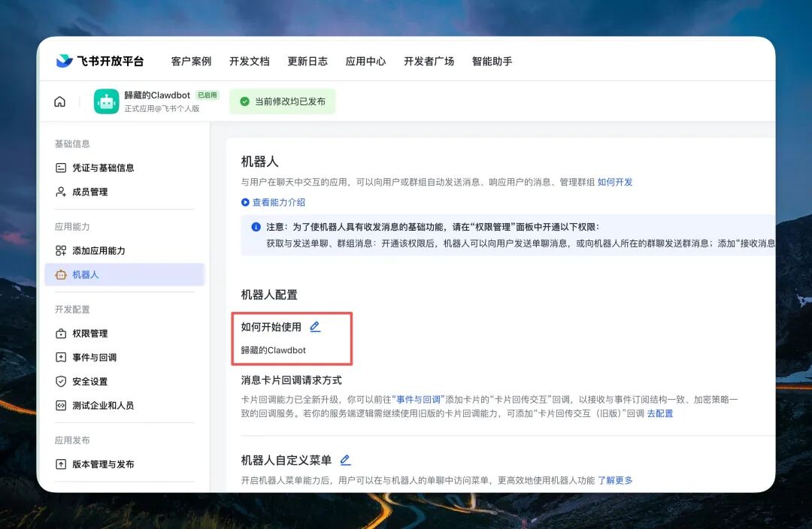
Task: Open the 安全设置 panel
Action: [90, 381]
